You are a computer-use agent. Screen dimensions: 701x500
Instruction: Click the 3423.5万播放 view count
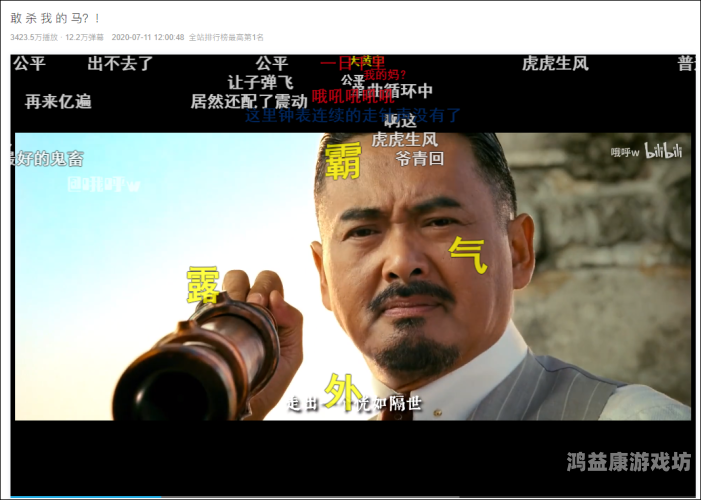tap(34, 38)
